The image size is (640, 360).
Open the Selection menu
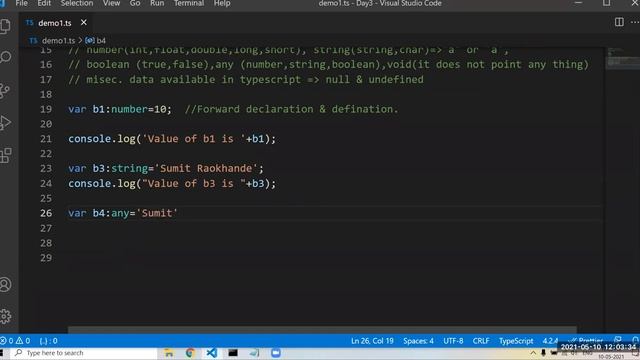pyautogui.click(x=77, y=3)
